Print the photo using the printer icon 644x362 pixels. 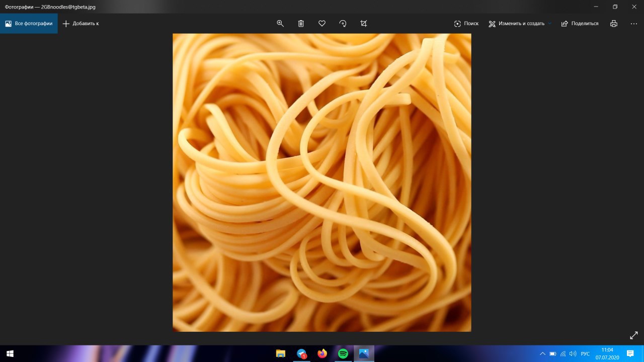click(613, 24)
